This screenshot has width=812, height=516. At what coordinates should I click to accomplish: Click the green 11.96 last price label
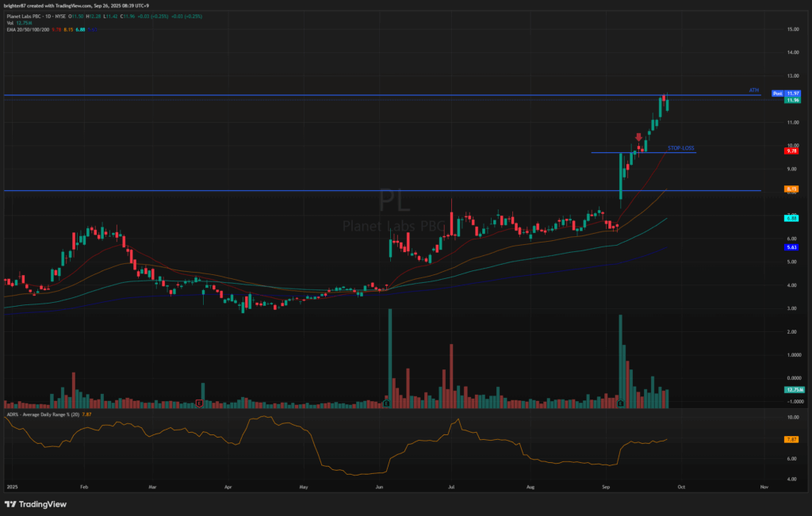pyautogui.click(x=792, y=100)
